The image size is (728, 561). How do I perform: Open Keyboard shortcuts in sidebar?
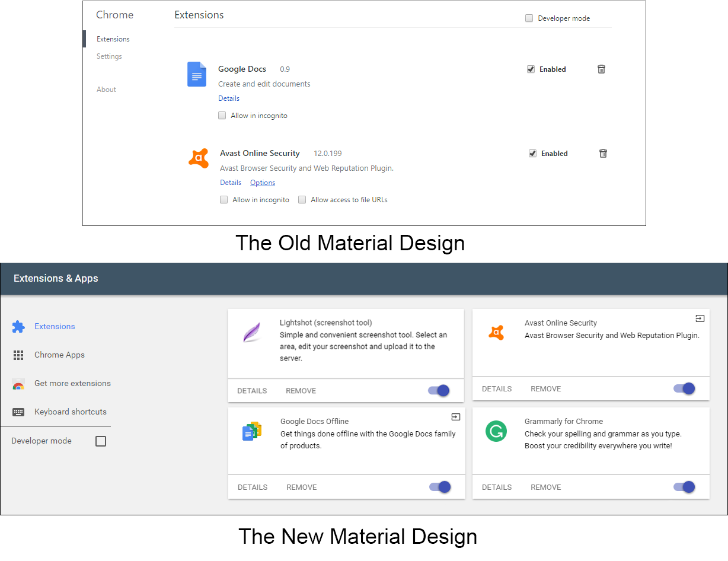click(71, 412)
